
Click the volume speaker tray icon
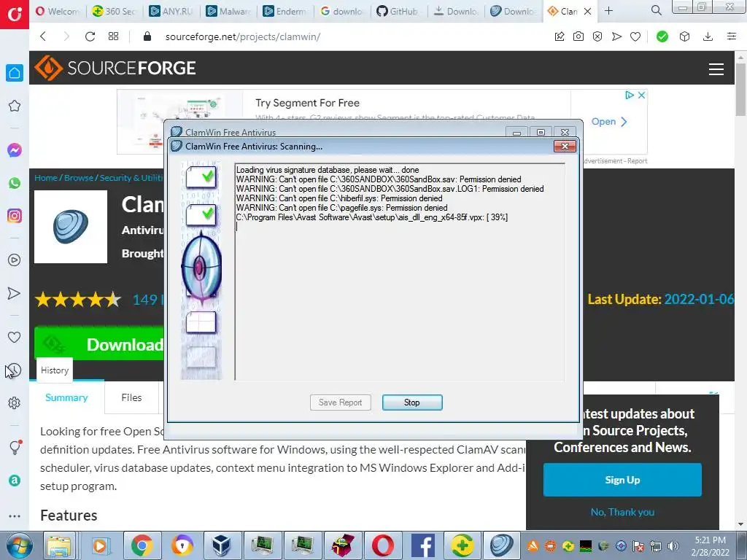673,546
